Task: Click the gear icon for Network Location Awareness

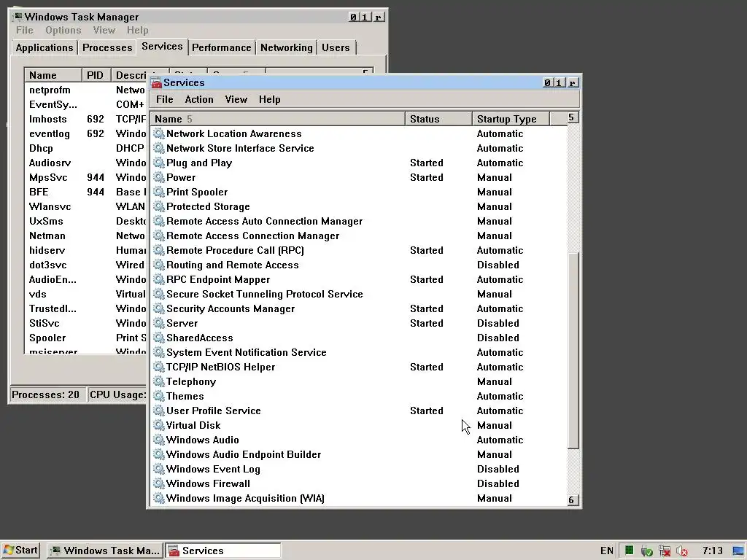Action: coord(158,134)
